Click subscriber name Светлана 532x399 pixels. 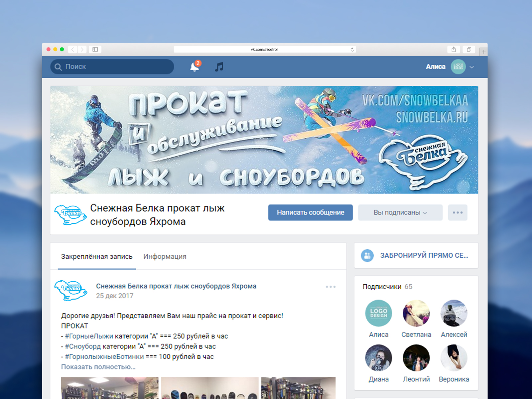pos(416,334)
